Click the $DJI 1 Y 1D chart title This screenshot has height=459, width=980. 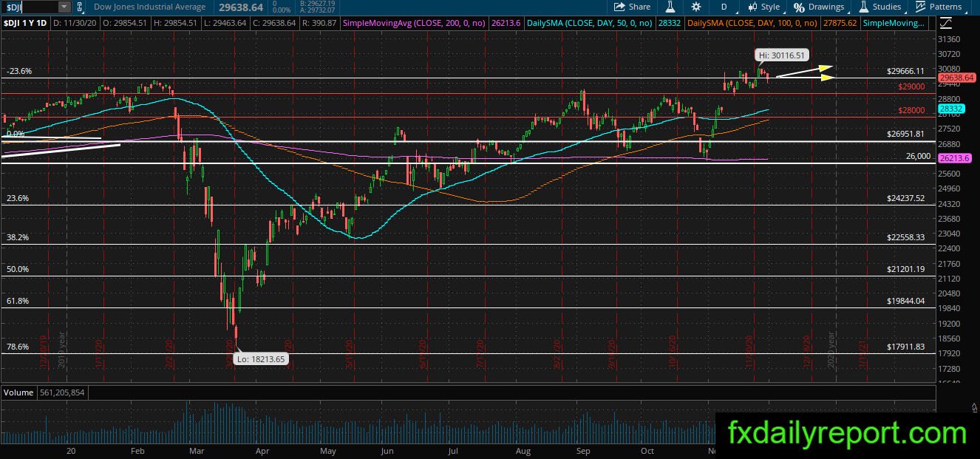pyautogui.click(x=24, y=23)
